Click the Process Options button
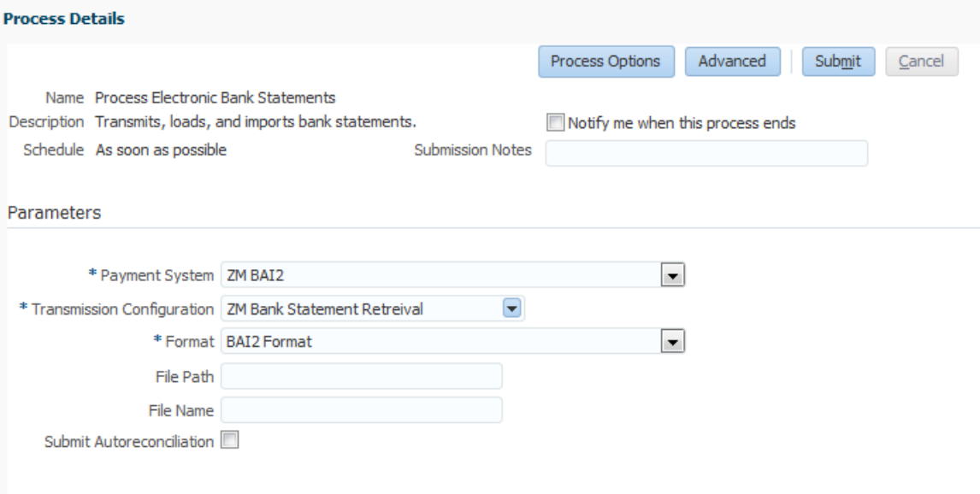 pyautogui.click(x=606, y=62)
